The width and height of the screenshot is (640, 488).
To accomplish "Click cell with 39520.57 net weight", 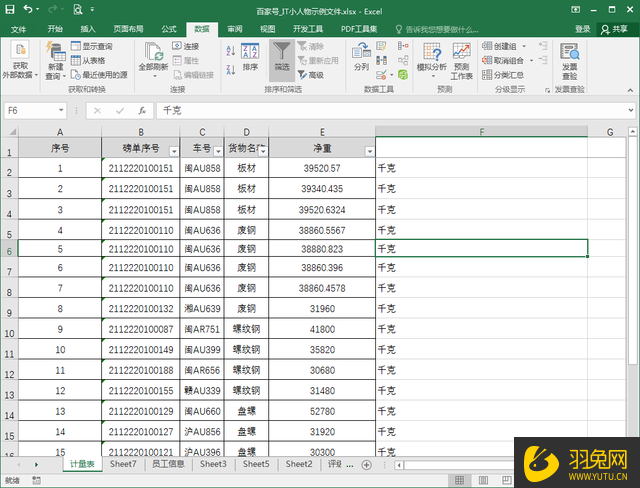I will [x=322, y=168].
